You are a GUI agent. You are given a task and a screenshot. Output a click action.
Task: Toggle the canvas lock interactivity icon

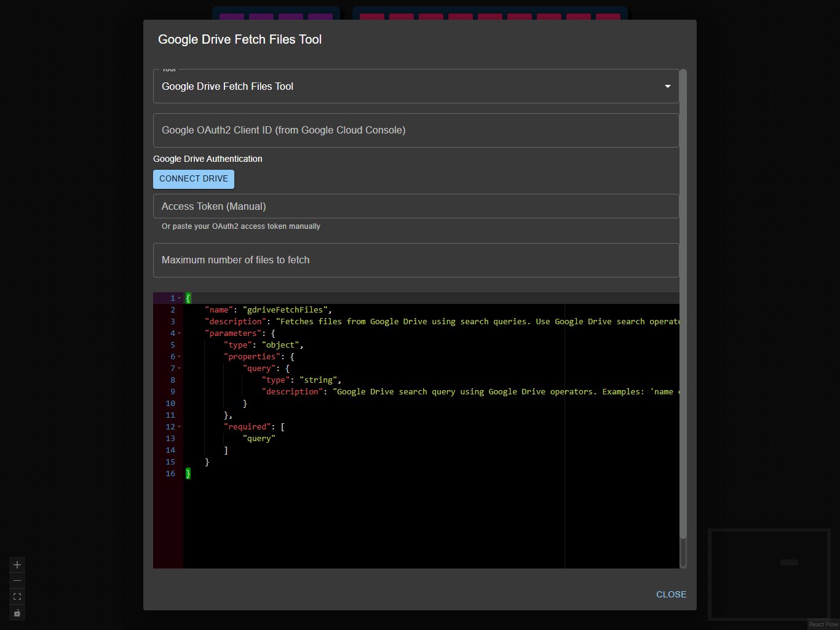(17, 613)
